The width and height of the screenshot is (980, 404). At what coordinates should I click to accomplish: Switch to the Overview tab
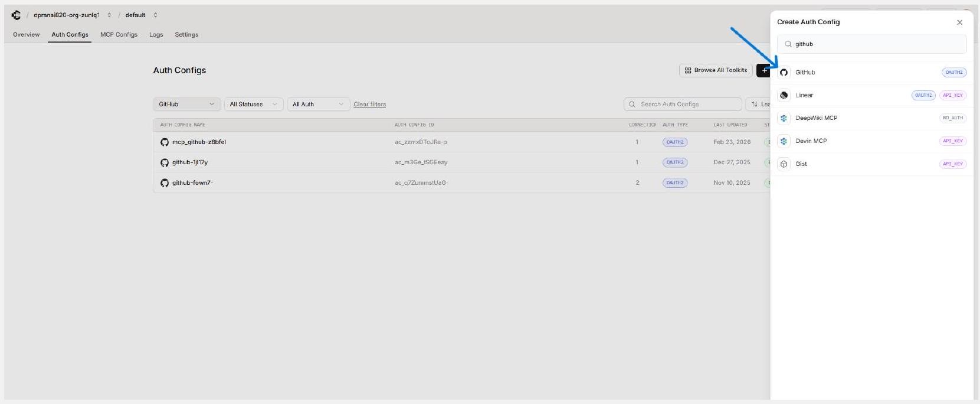pos(27,34)
